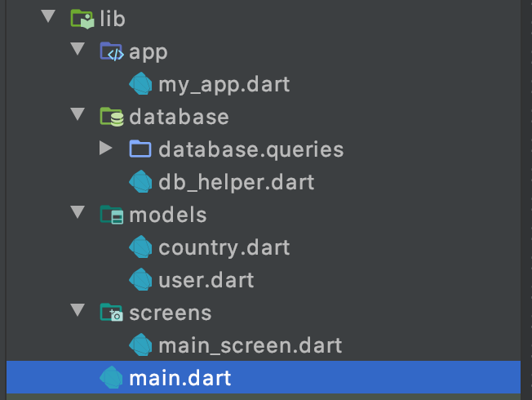Click the screens folder icon

111,313
